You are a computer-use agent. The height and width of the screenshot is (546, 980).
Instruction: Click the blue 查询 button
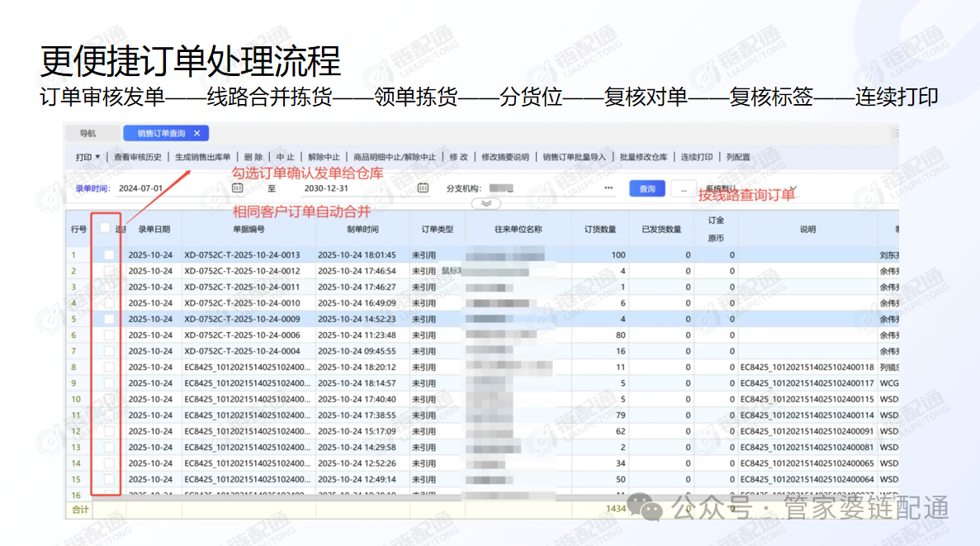tap(646, 189)
